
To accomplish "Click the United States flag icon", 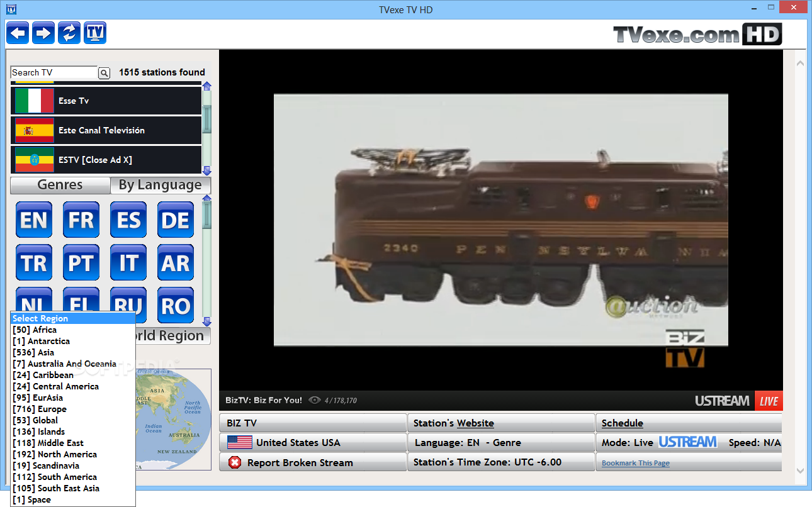I will (240, 442).
